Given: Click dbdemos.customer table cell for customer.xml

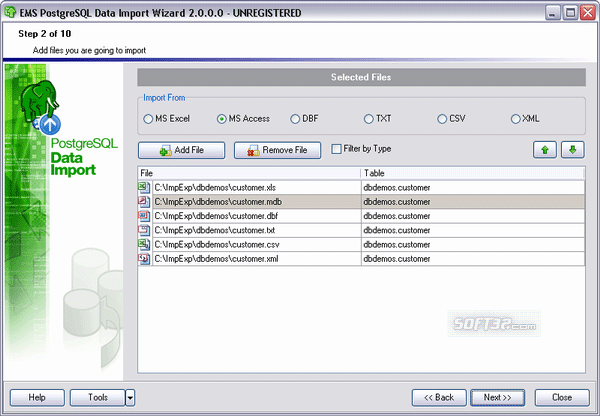Looking at the screenshot, I should click(473, 259).
